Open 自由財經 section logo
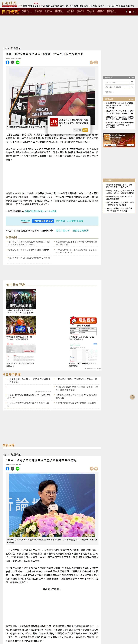Image resolution: width=138 pixels, height=644 pixels. pos(11,12)
